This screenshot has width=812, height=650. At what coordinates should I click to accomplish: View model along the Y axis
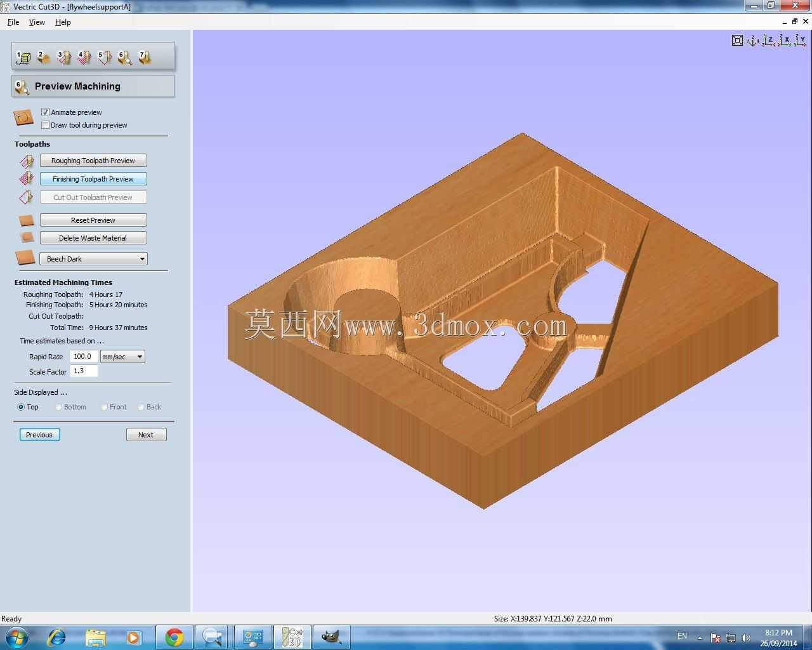click(x=801, y=41)
